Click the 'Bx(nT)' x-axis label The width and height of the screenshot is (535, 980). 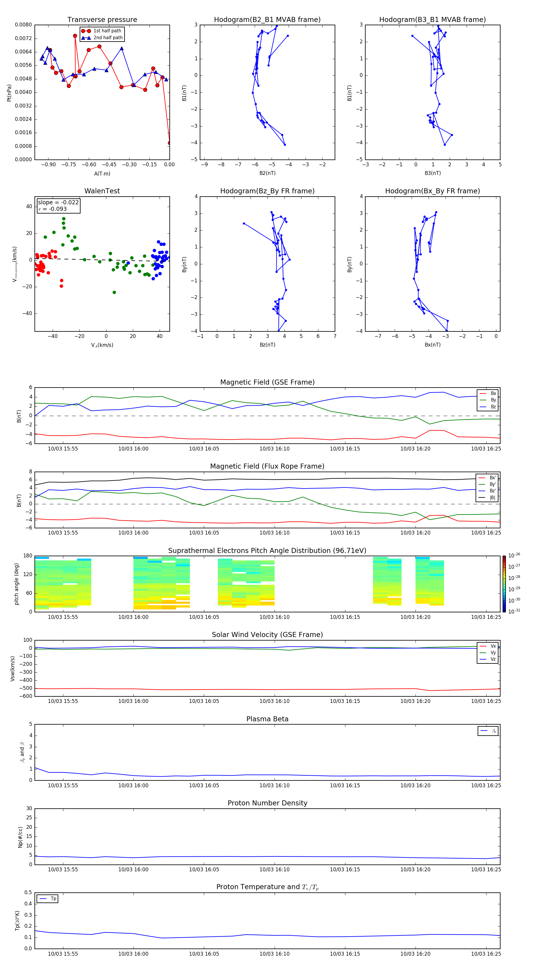(432, 345)
